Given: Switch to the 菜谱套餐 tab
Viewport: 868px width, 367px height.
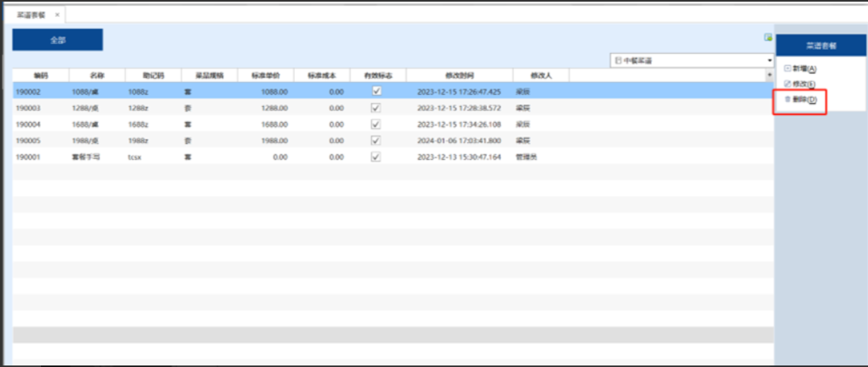Looking at the screenshot, I should (x=31, y=14).
